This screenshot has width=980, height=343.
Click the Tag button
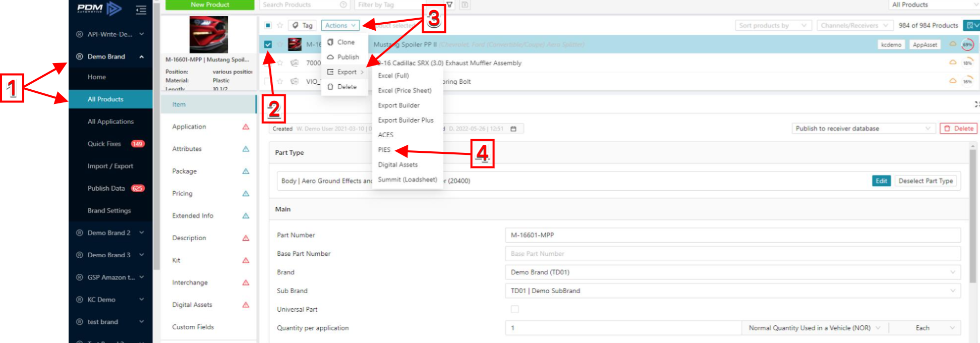pos(303,25)
